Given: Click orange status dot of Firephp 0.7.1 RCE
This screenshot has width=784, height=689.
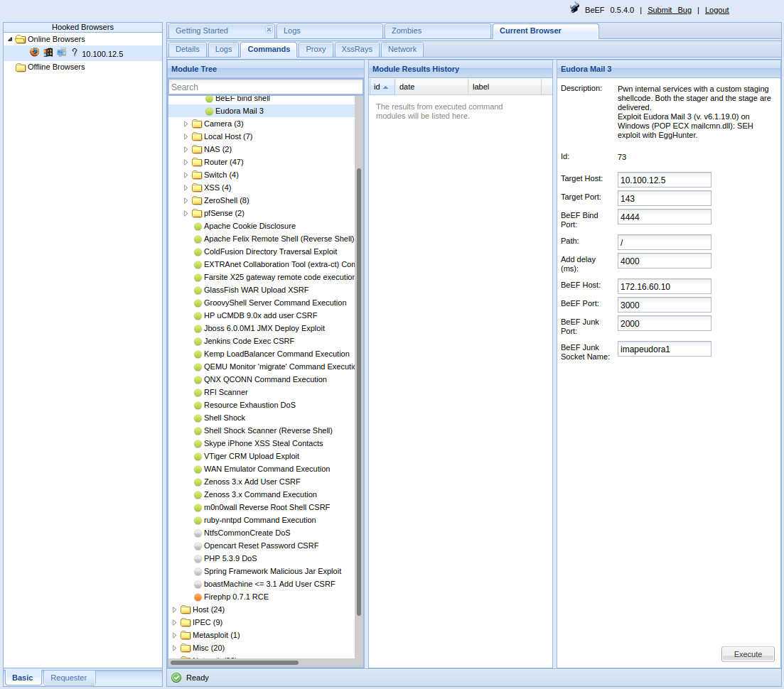Looking at the screenshot, I should (198, 597).
